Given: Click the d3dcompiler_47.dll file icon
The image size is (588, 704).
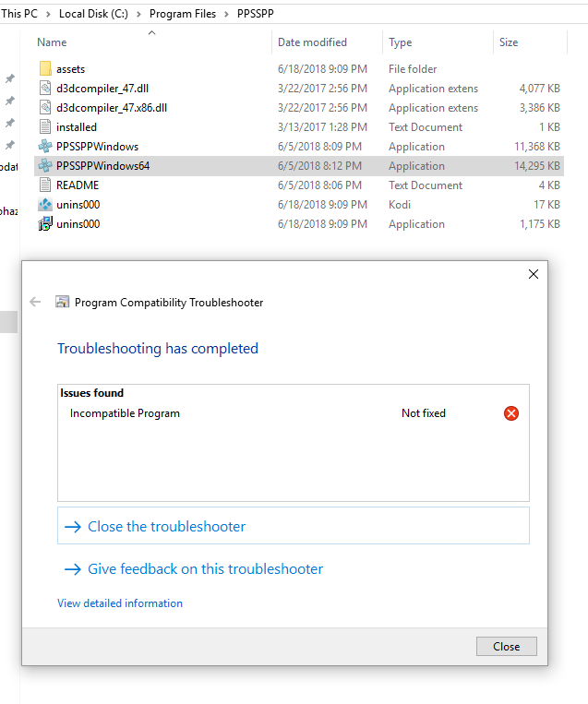Looking at the screenshot, I should click(45, 88).
